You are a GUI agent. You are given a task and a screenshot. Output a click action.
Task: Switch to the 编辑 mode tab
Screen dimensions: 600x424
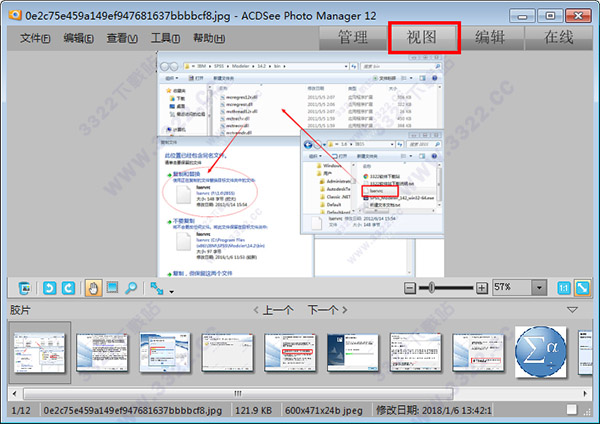(490, 38)
